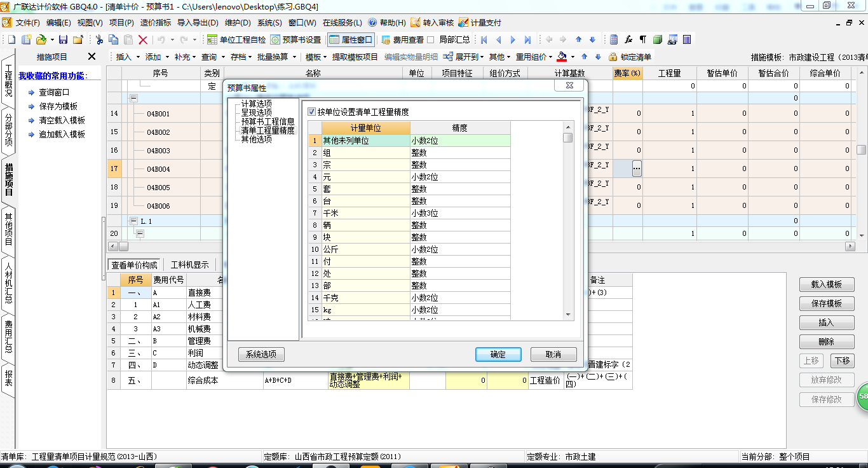
Task: Select 预算书工程信息 tree item
Action: tap(268, 121)
